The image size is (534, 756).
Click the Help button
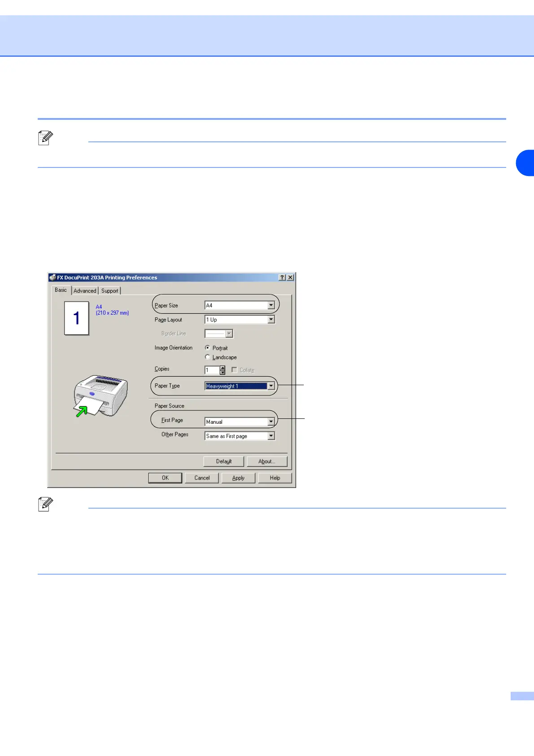pyautogui.click(x=275, y=478)
